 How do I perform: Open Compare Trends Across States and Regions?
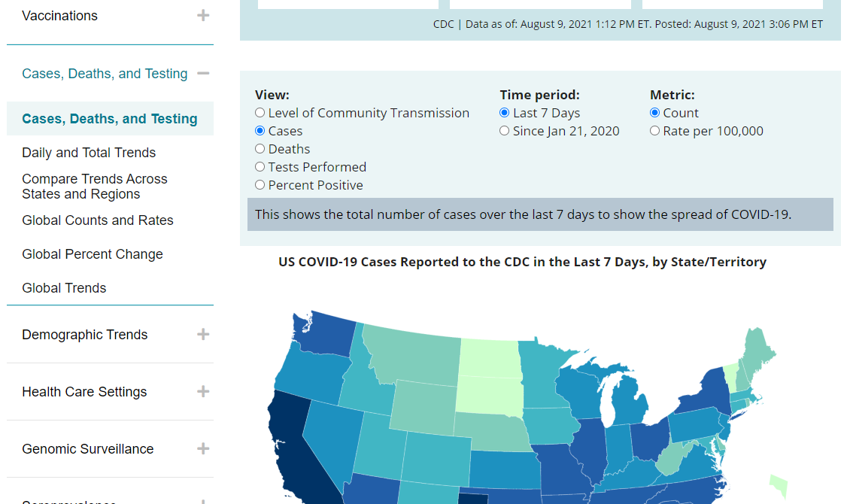click(95, 187)
